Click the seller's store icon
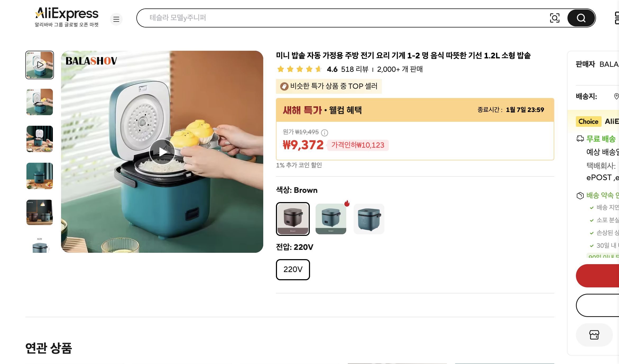 click(x=594, y=334)
